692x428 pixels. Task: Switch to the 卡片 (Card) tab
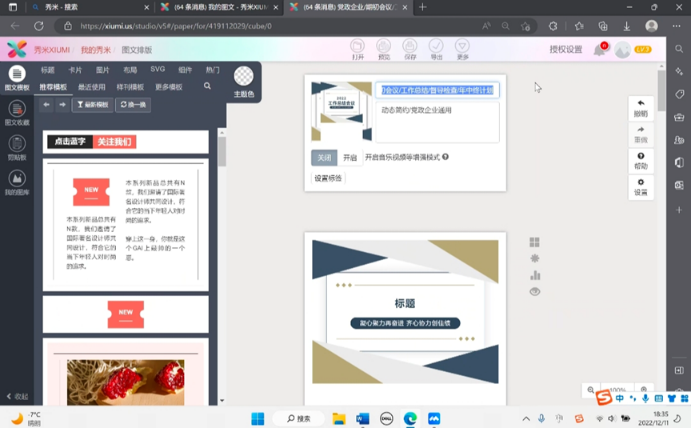[75, 71]
